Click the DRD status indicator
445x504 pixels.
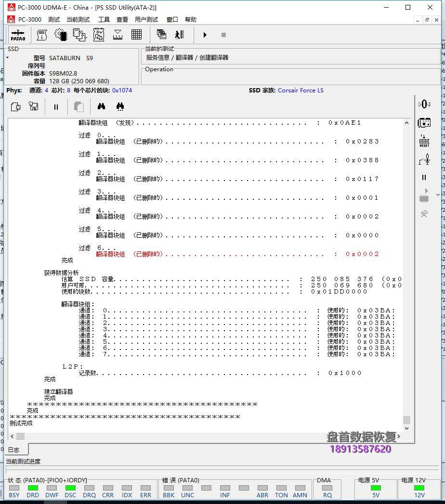click(33, 488)
